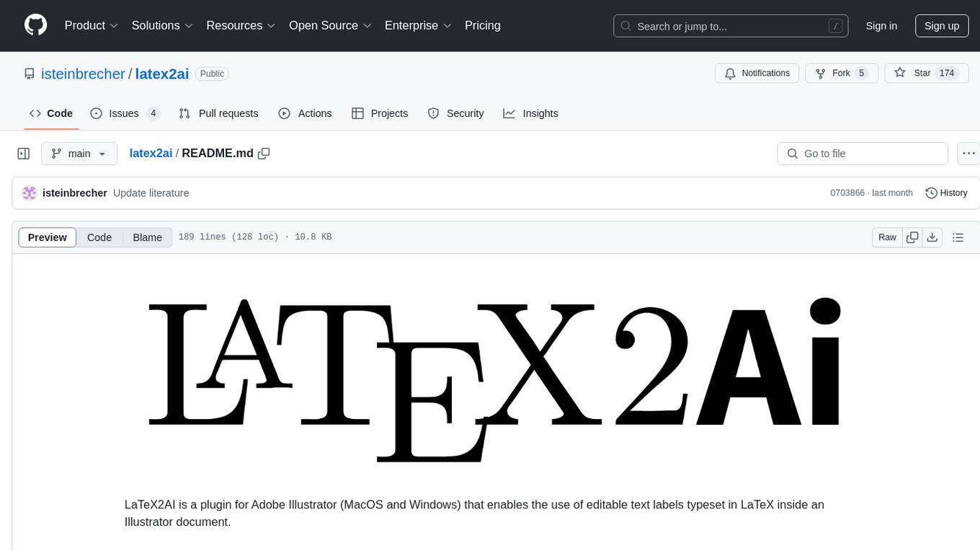Screen dimensions: 980x551
Task: Open the latex2ai repository link in header
Action: [x=162, y=74]
